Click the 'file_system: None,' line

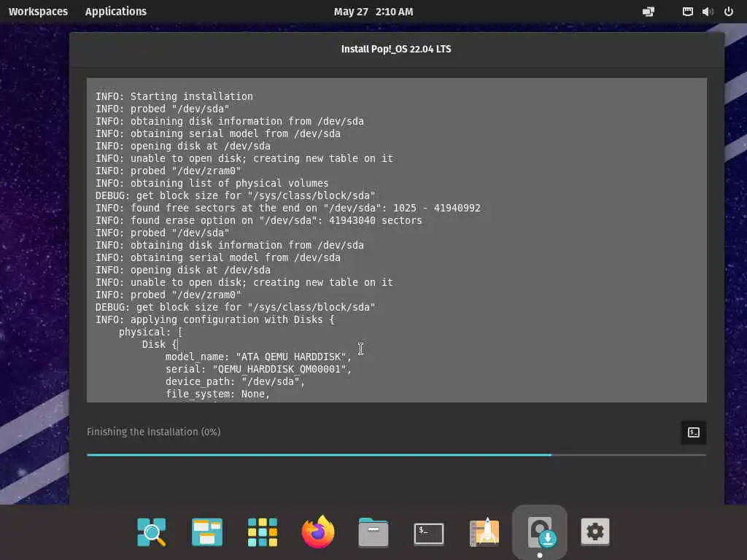[217, 394]
